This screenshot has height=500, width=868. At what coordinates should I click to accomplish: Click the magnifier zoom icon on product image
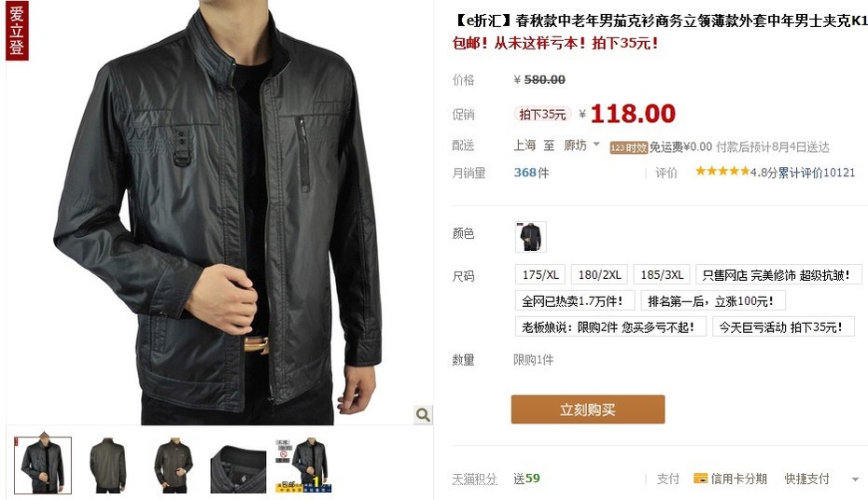point(424,414)
